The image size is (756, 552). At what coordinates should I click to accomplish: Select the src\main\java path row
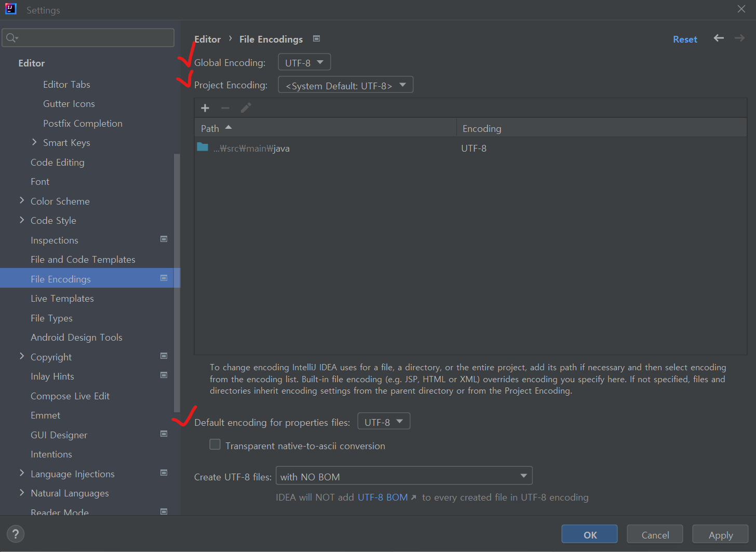click(x=470, y=148)
